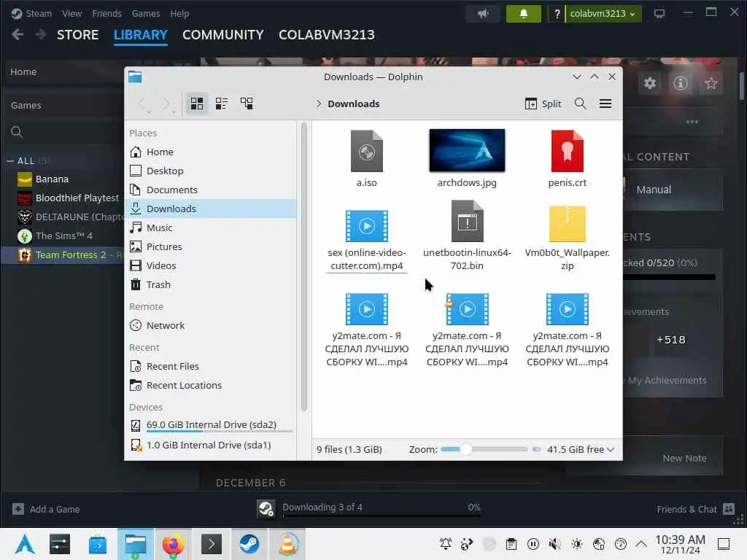Screen dimensions: 747x560
Task: Select 69.0 GiB Internal Drive (sda2)
Action: click(x=211, y=425)
